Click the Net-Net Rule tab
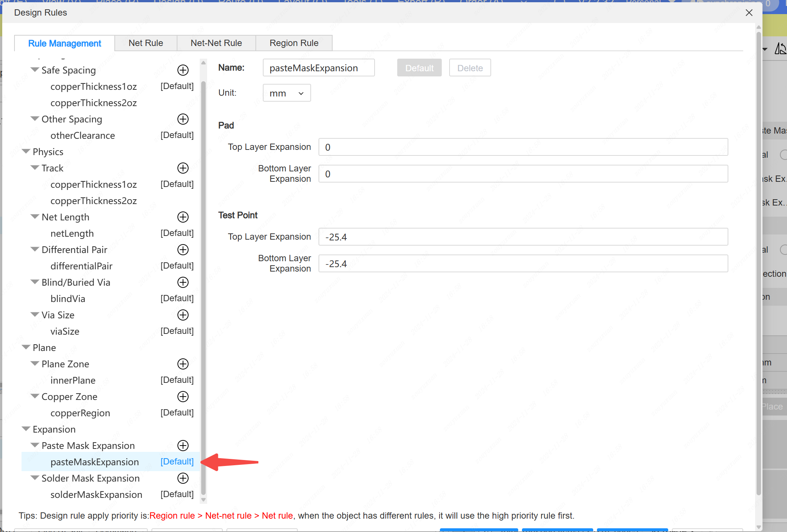The width and height of the screenshot is (787, 532). tap(223, 43)
